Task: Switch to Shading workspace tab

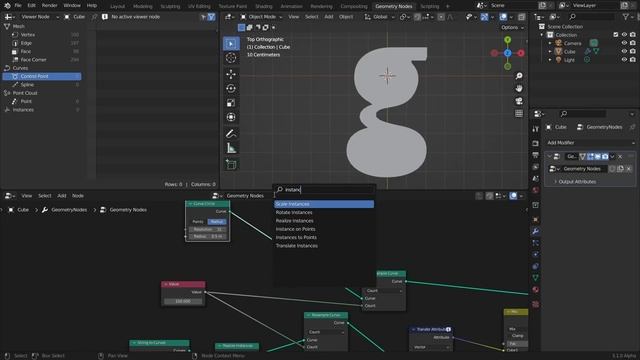Action: [264, 6]
